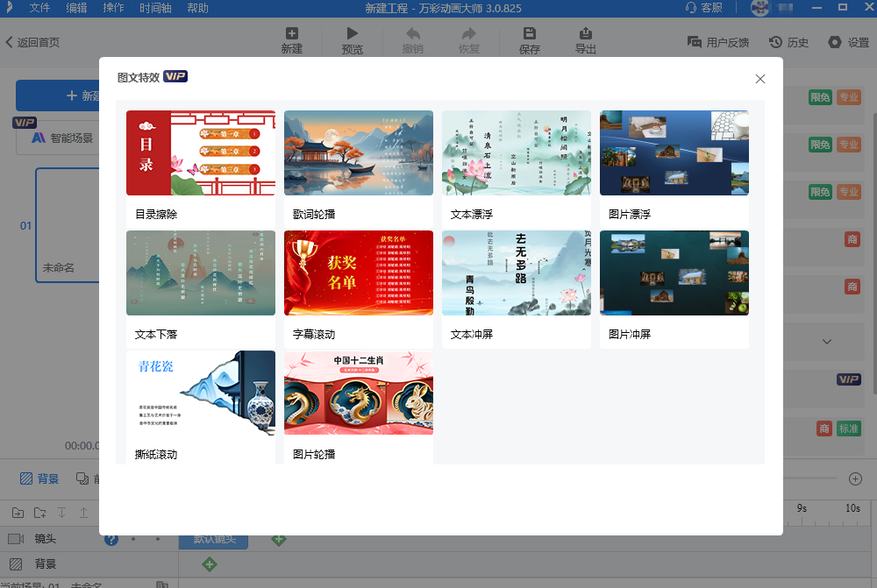Select the 字幕滚动 effect thumbnail
Image resolution: width=877 pixels, height=588 pixels.
tap(358, 273)
